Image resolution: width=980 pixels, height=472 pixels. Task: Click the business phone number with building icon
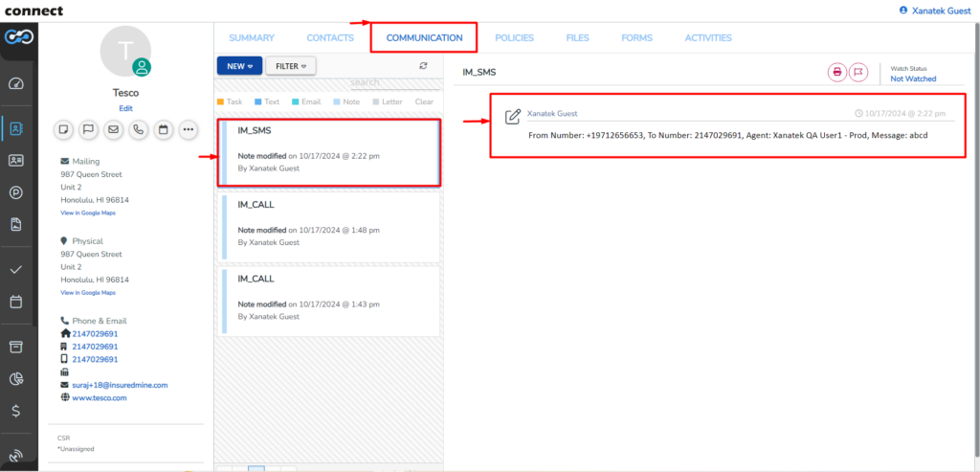[95, 347]
